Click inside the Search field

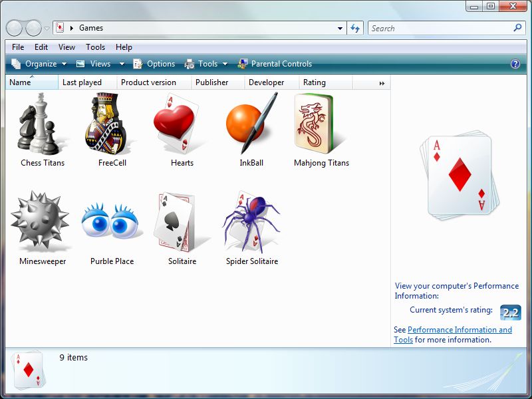coord(439,28)
